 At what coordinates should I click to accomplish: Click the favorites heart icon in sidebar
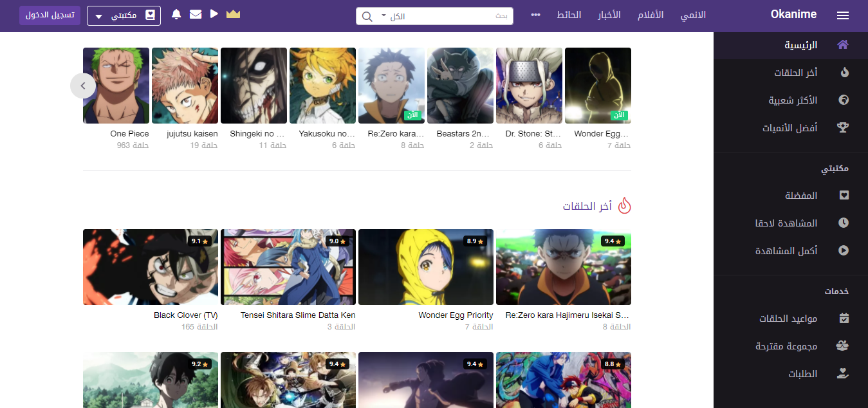tap(844, 196)
